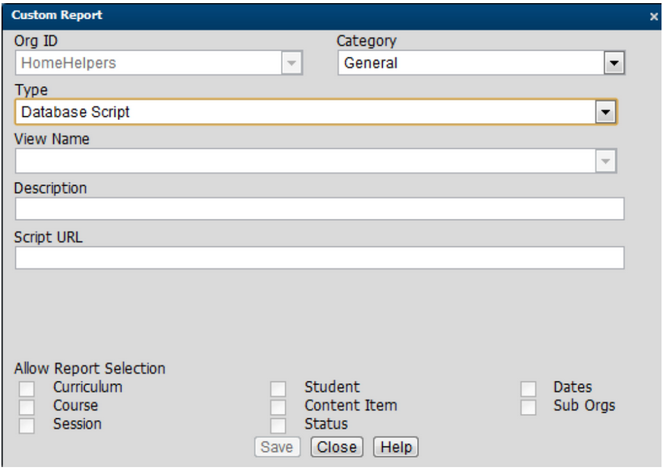669x470 pixels.
Task: Click the 'General' Category field
Action: pos(468,64)
